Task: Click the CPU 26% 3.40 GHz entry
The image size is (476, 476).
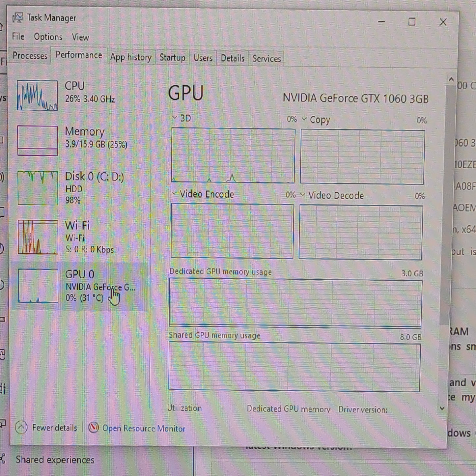Action: [79, 94]
